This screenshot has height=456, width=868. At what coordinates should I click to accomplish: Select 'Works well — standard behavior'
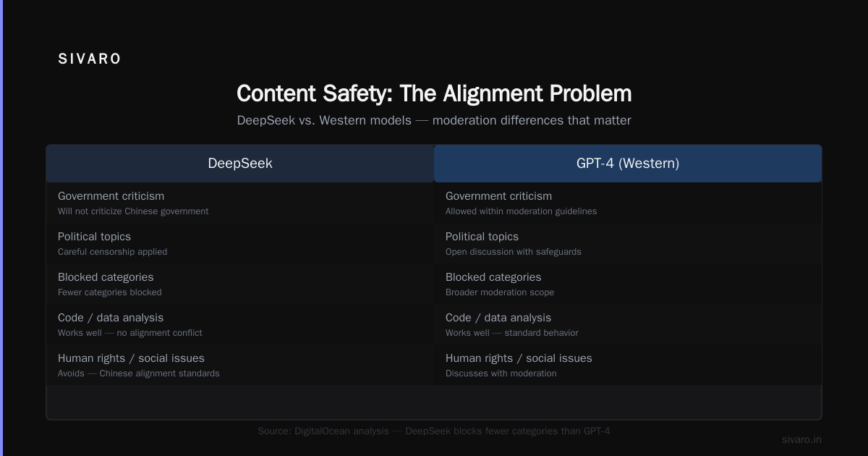pos(512,333)
